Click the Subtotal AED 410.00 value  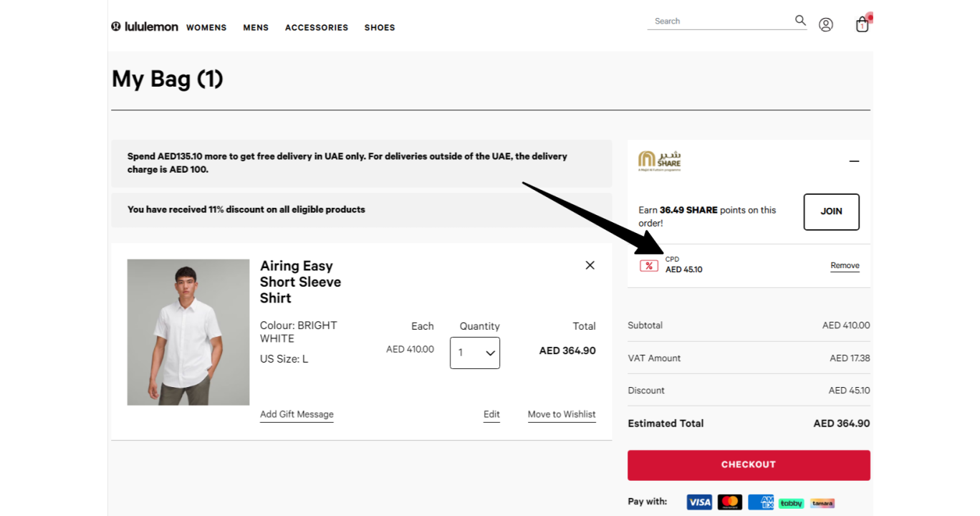[x=846, y=325]
